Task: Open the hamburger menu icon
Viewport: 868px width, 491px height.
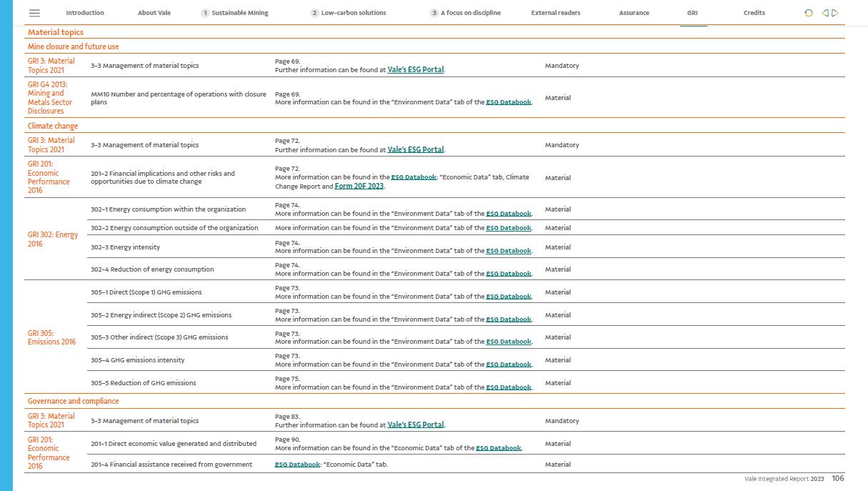Action: [34, 13]
